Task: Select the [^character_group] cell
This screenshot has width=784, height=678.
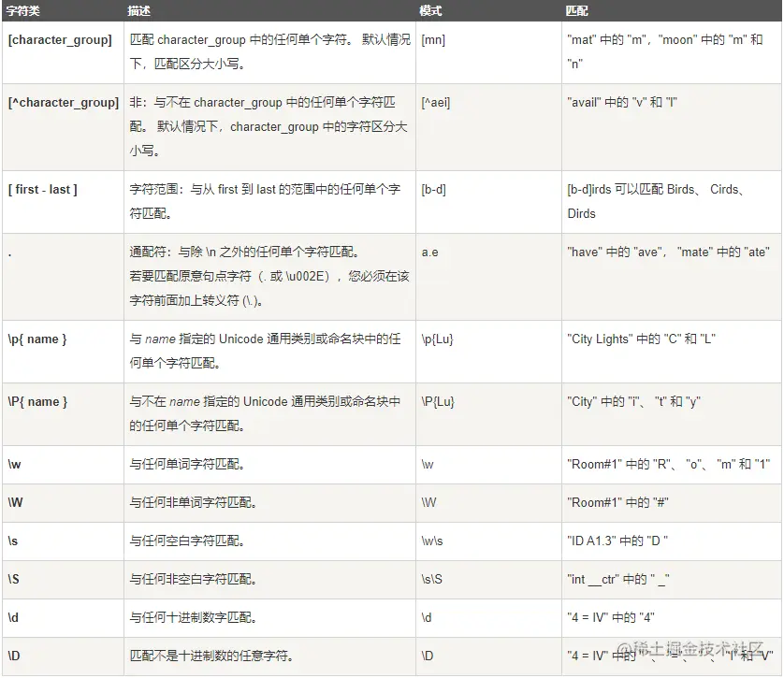Action: coord(63,127)
